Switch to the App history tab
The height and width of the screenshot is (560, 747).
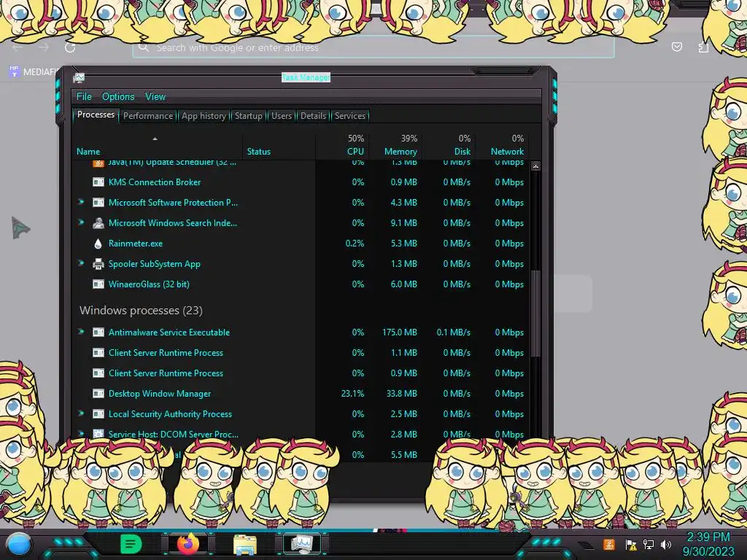pyautogui.click(x=204, y=116)
